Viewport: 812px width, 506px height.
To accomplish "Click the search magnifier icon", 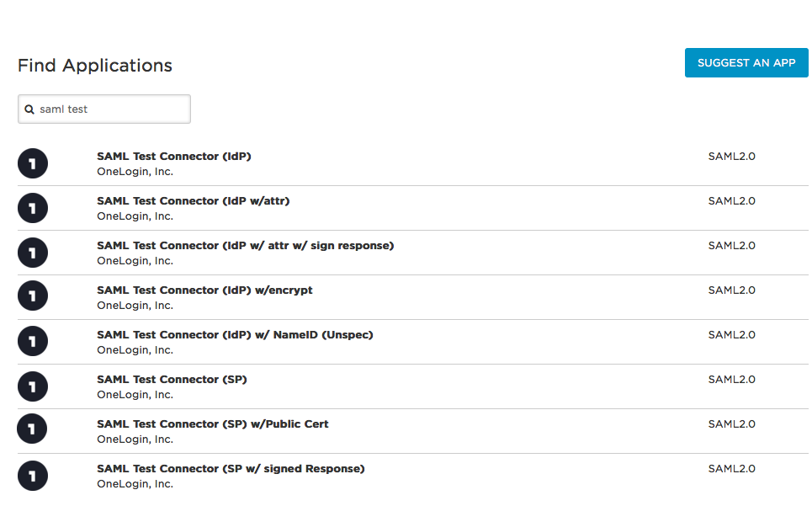I will point(29,109).
